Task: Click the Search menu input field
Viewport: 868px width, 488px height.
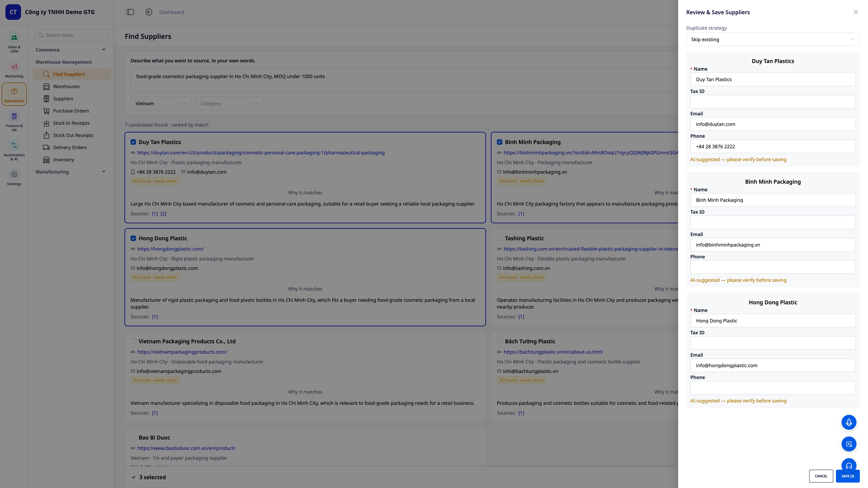Action: tap(72, 35)
